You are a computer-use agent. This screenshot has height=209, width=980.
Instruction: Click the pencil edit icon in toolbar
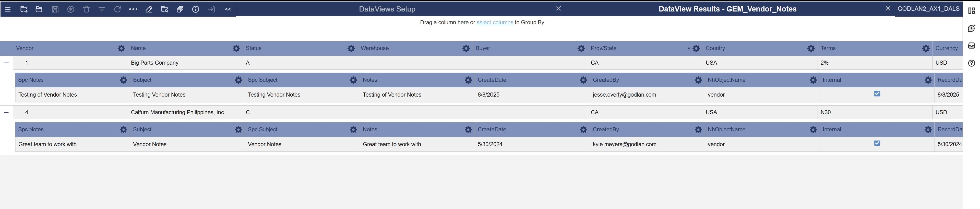pyautogui.click(x=149, y=9)
